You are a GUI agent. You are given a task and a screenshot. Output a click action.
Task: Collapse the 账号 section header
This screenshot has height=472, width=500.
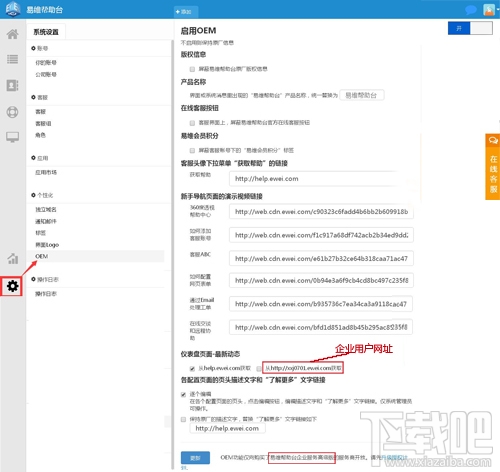(x=40, y=48)
